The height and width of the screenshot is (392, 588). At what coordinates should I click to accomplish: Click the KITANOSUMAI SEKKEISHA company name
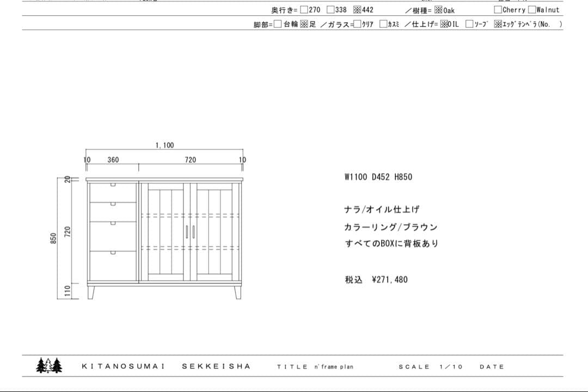166,366
